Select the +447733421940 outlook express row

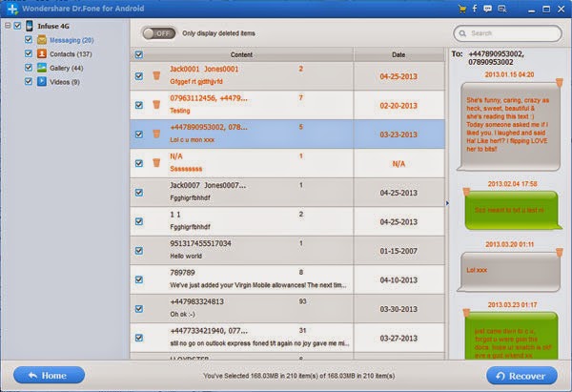[287, 338]
